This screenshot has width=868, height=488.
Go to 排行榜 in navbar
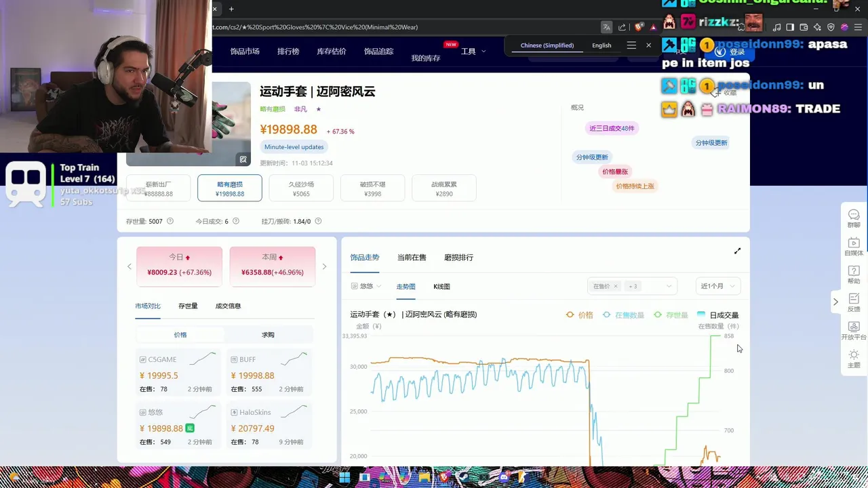coord(288,52)
